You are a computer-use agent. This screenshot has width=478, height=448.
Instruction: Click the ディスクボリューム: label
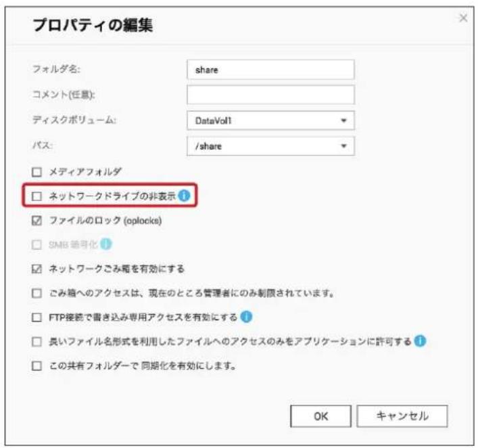pyautogui.click(x=74, y=120)
